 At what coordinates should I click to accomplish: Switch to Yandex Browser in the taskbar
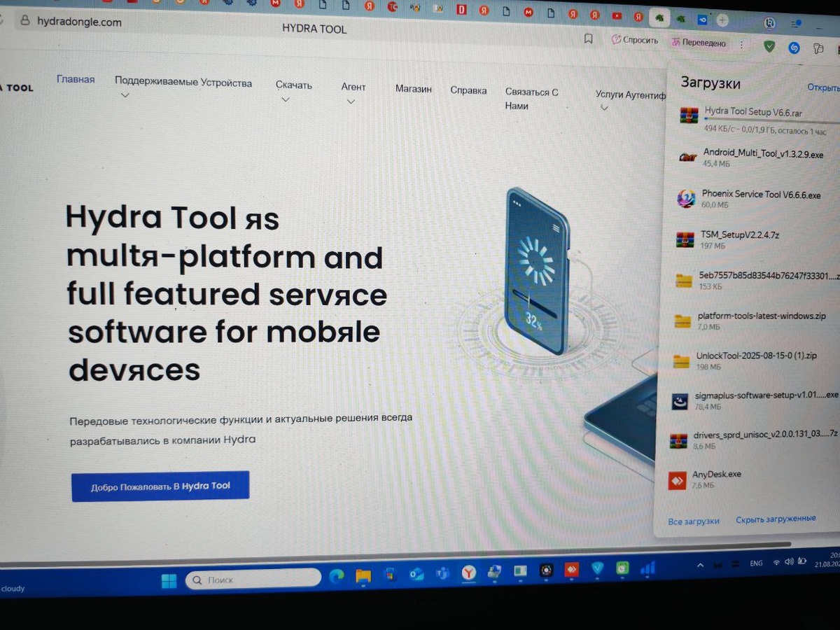tap(469, 573)
